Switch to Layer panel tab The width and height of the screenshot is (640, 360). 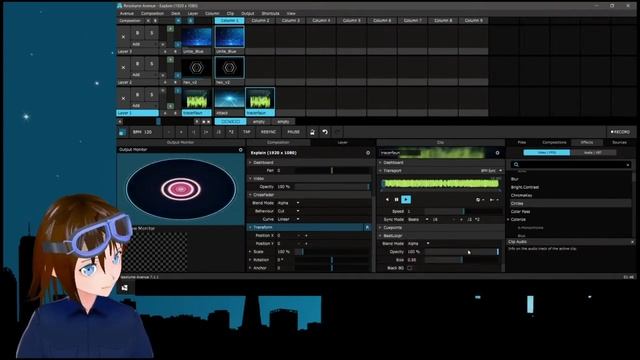coord(342,142)
